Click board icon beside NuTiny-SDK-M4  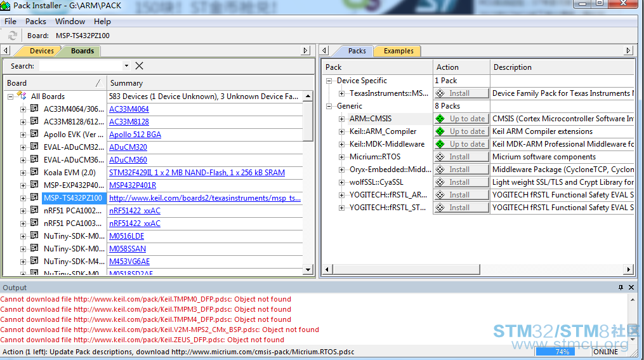point(34,261)
